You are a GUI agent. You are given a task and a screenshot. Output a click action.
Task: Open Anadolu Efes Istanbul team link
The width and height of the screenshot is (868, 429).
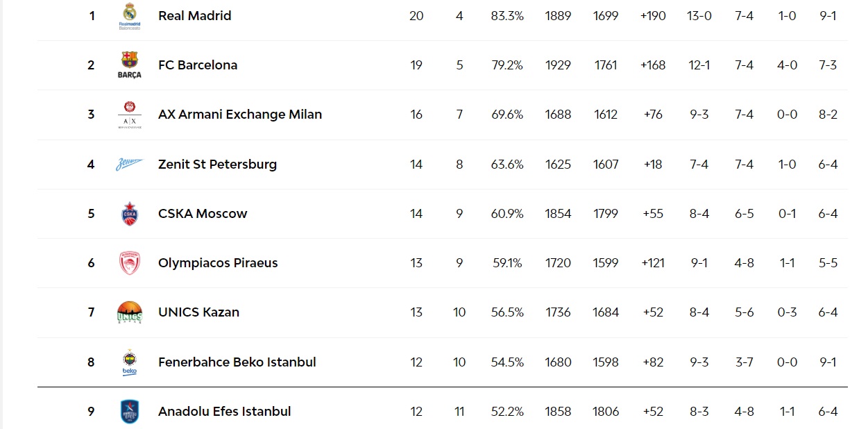pyautogui.click(x=224, y=412)
